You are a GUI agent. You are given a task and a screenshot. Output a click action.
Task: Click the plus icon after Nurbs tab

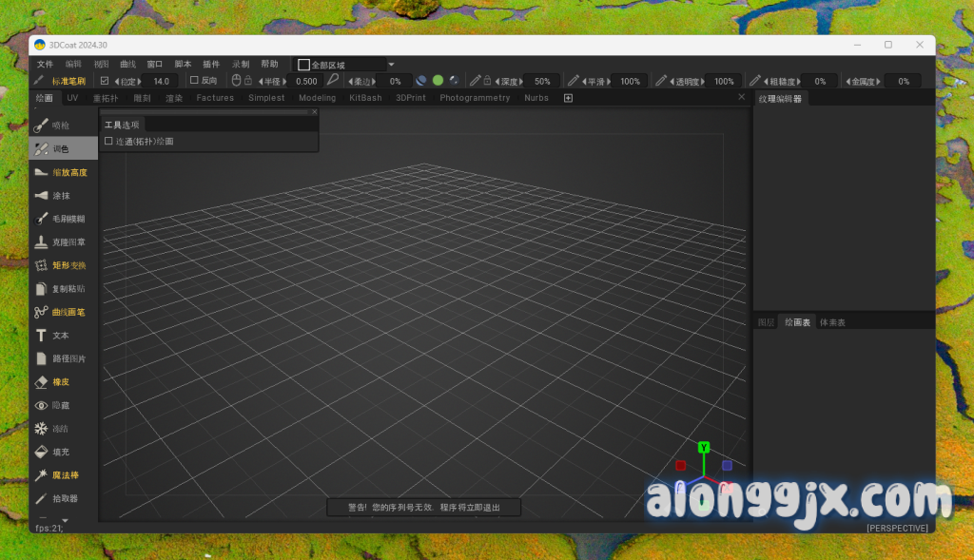click(x=568, y=98)
